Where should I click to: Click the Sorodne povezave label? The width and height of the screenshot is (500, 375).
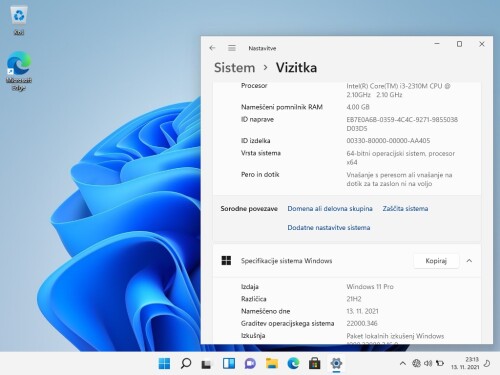(249, 209)
